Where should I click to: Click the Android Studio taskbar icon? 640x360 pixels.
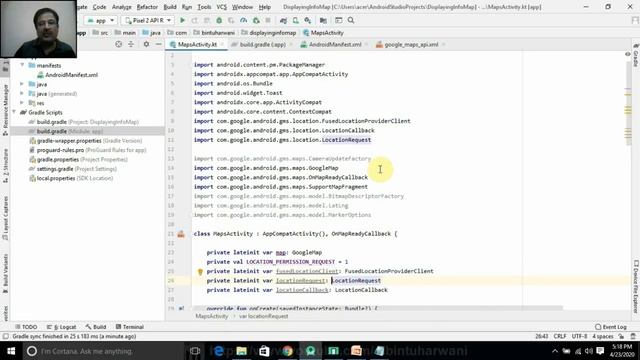point(310,351)
